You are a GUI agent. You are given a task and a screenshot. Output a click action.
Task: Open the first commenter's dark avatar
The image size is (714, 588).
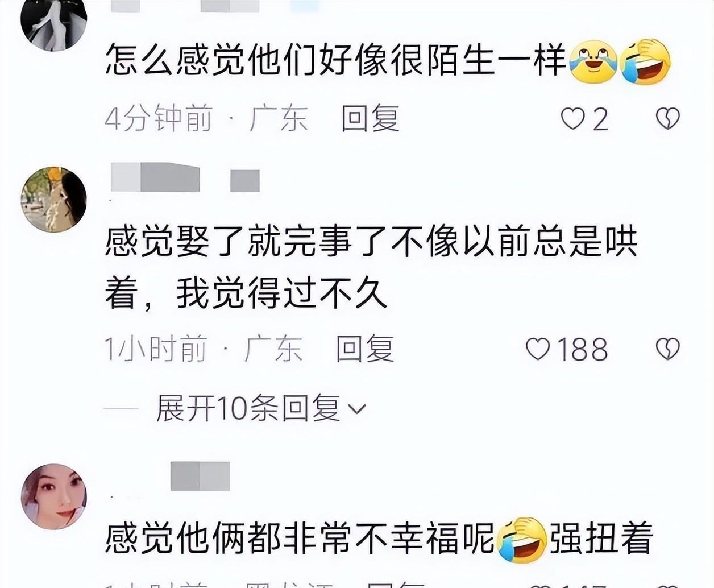pyautogui.click(x=53, y=22)
